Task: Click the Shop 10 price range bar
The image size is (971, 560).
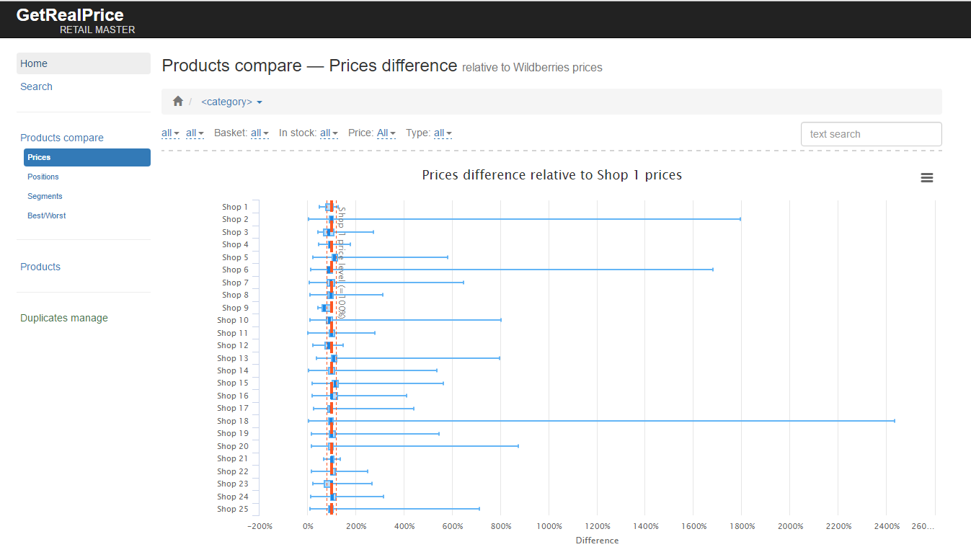Action: click(x=405, y=320)
